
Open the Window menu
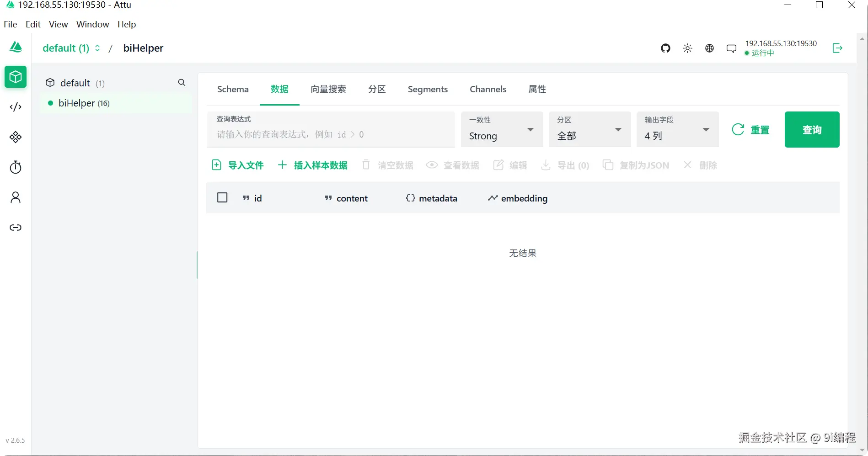pos(93,24)
